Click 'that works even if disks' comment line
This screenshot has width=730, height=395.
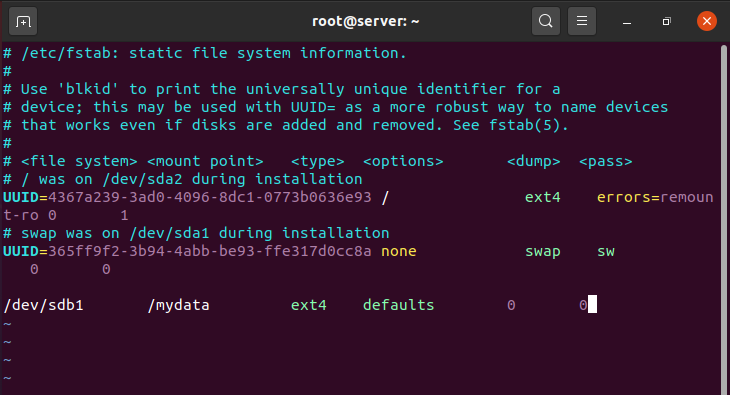[285, 125]
